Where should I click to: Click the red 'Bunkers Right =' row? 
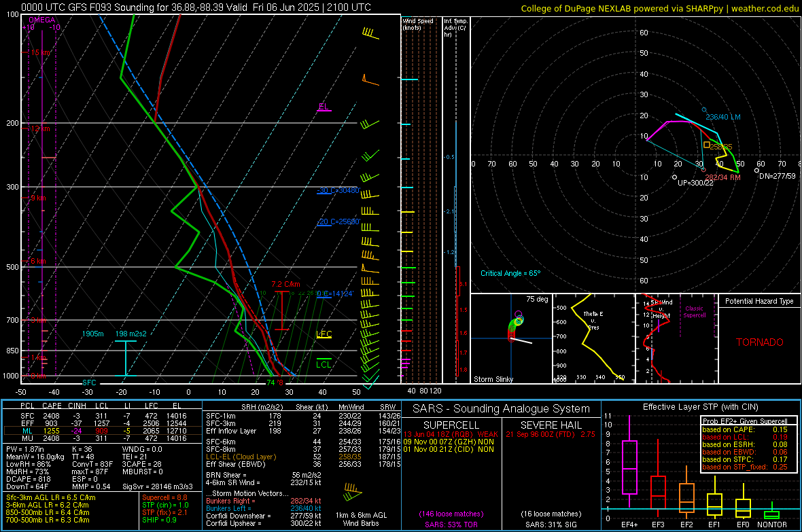264,501
